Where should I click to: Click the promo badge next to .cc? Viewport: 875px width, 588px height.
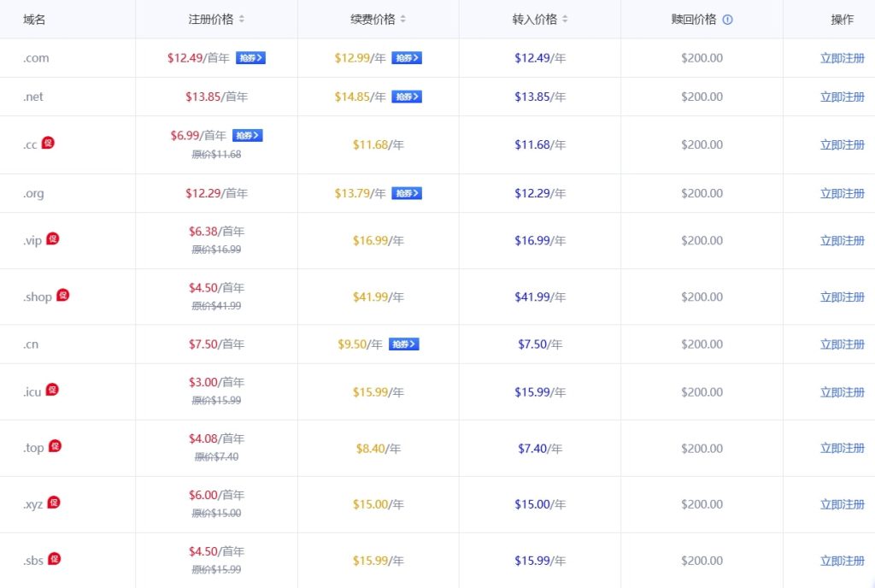(48, 143)
